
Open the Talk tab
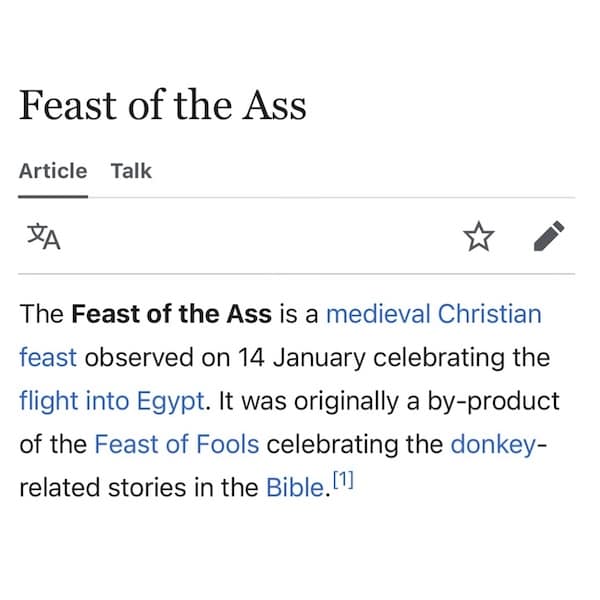coord(131,171)
